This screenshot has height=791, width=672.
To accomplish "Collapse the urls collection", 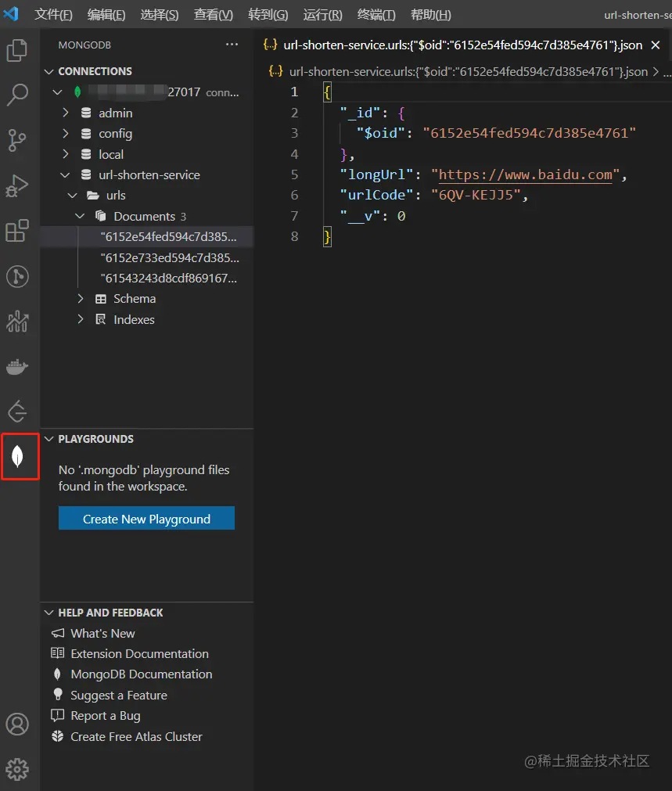I will (x=73, y=196).
